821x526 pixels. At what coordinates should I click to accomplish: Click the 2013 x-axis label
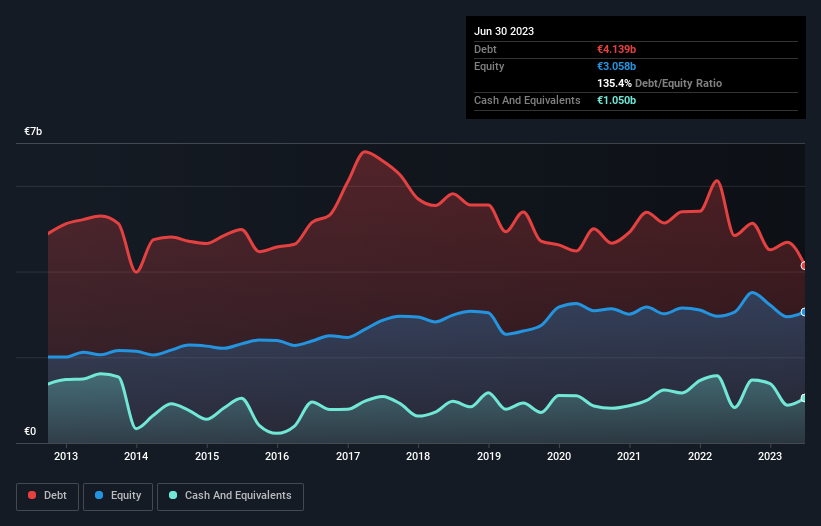[66, 456]
